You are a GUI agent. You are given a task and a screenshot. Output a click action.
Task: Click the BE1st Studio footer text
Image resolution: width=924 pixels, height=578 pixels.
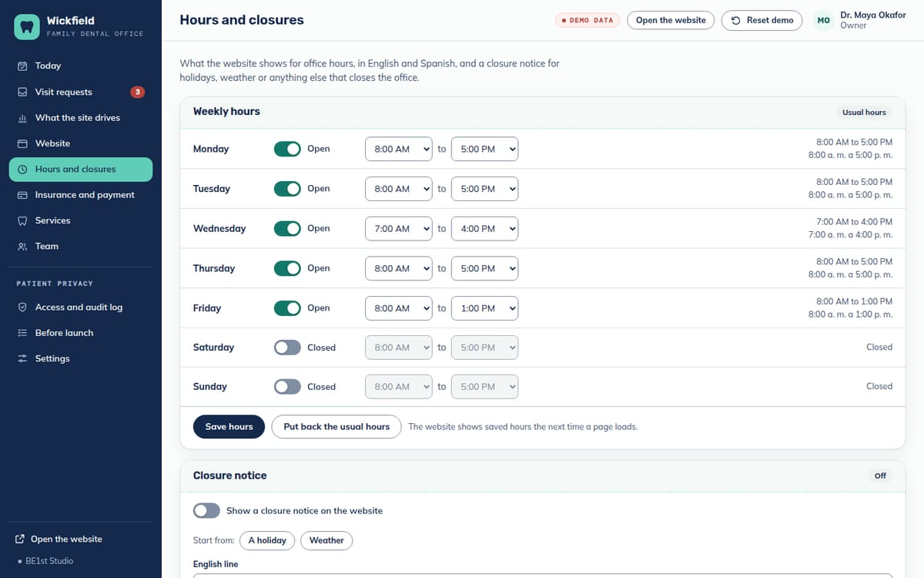tap(49, 561)
